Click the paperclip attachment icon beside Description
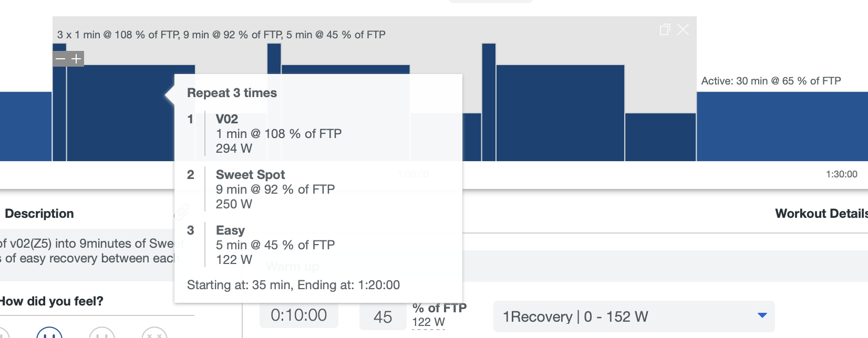Screen dimensions: 868x338 pyautogui.click(x=182, y=212)
